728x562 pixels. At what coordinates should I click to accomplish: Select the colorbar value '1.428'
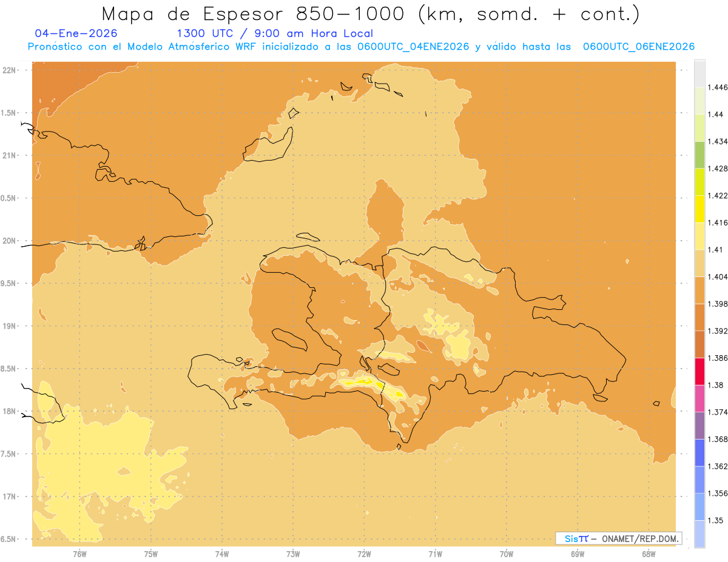click(x=718, y=169)
